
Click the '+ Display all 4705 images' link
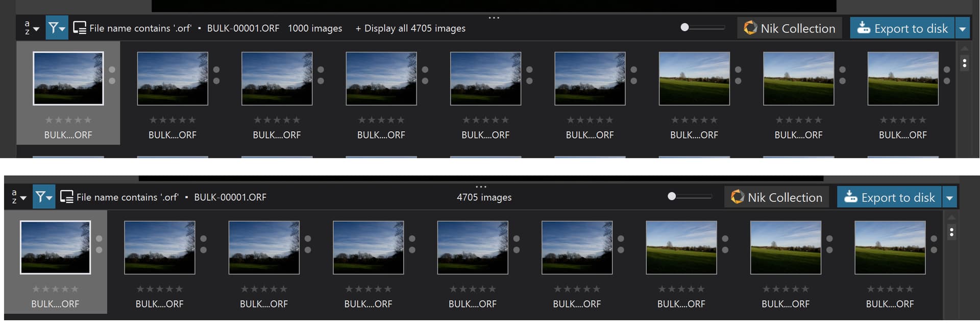(x=410, y=28)
